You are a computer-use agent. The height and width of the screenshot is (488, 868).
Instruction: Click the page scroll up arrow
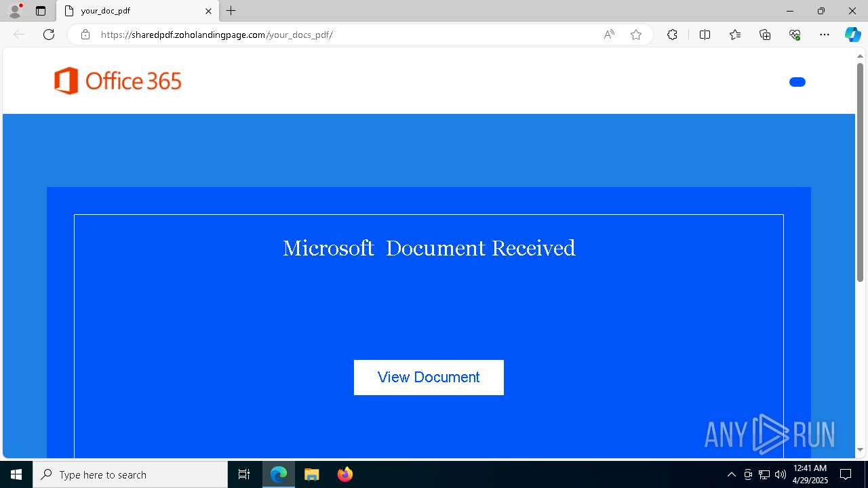(x=861, y=56)
